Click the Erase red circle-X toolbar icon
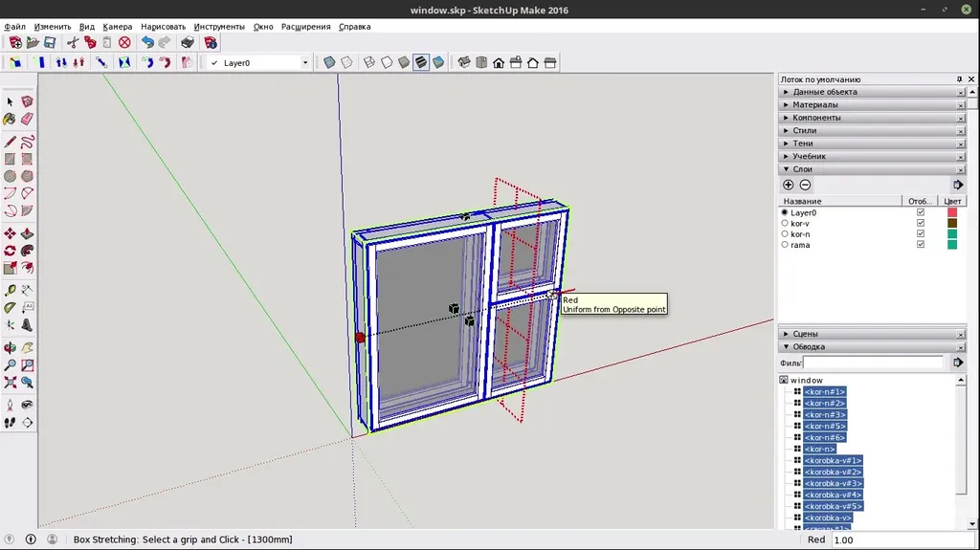The image size is (980, 550). pyautogui.click(x=124, y=42)
